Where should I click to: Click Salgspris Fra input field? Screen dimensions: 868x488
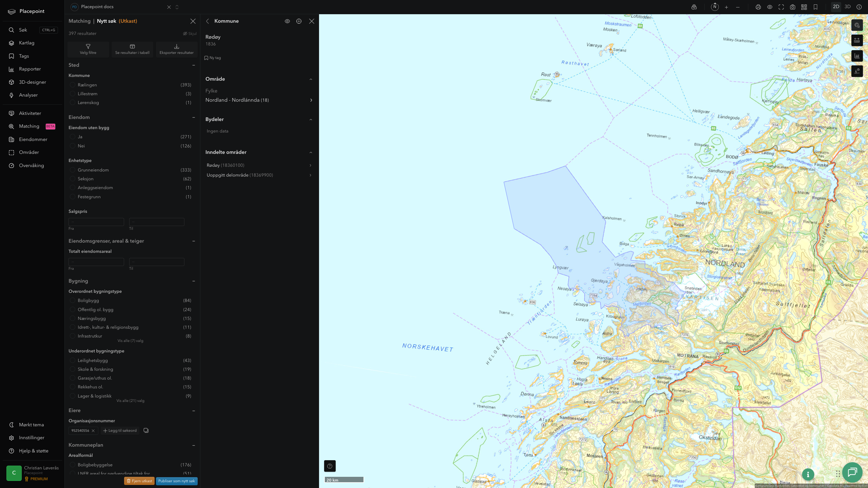(x=96, y=222)
